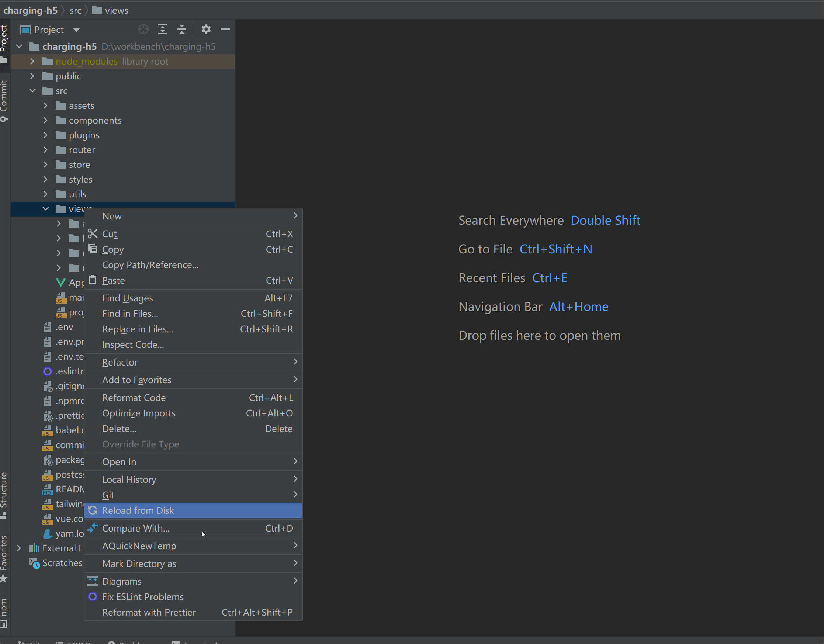824x644 pixels.
Task: Collapse the views folder
Action: pyautogui.click(x=46, y=209)
